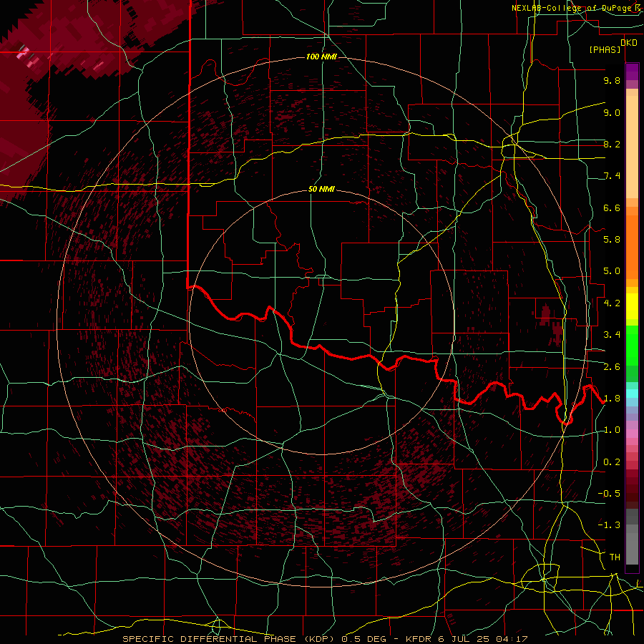Pick the yellow segment of the color bar
Screen dimensions: 644x644
point(632,306)
